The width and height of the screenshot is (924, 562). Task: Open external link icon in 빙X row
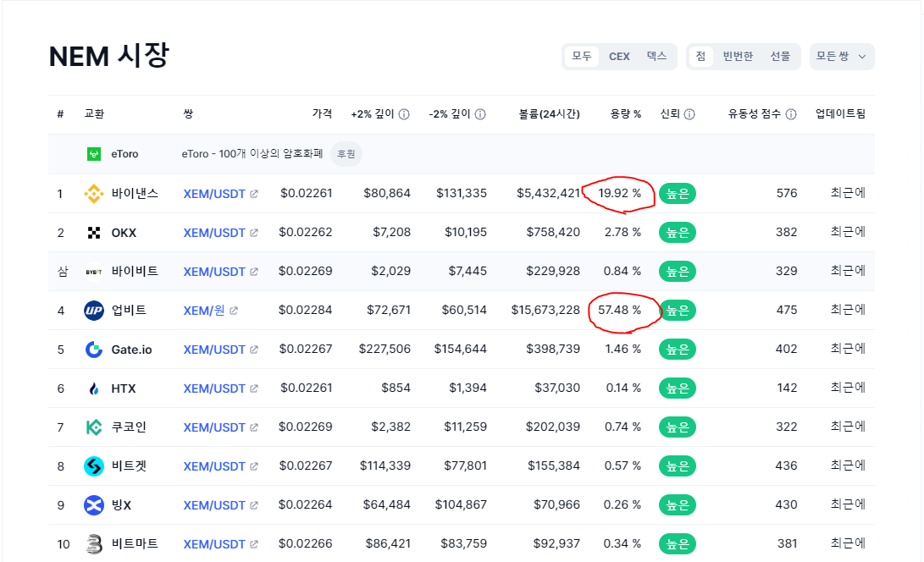(x=254, y=504)
